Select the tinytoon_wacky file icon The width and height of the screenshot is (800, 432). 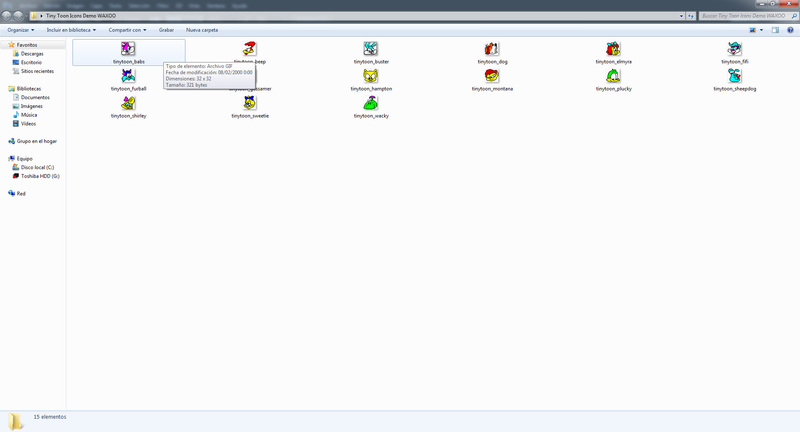point(371,103)
